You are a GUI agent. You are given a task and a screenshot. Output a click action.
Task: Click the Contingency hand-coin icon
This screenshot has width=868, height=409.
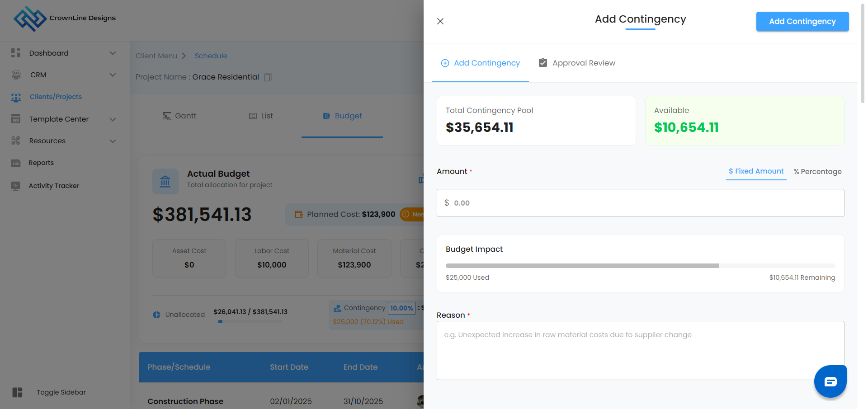337,308
